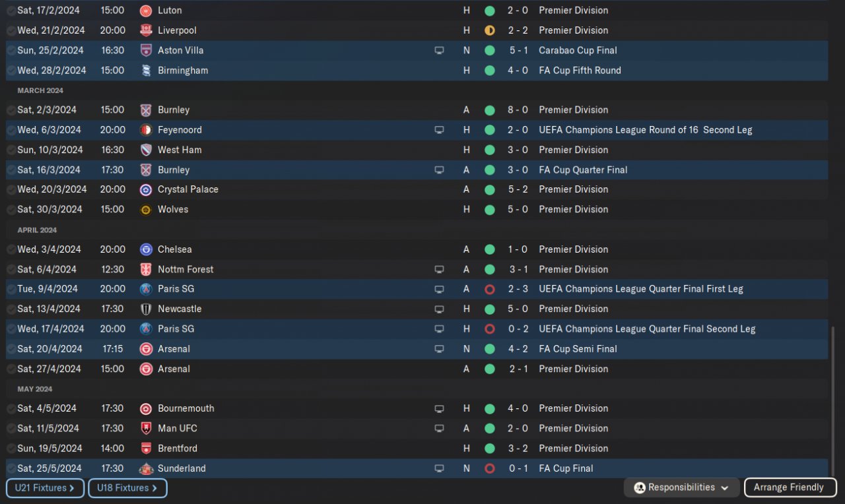Open the Wolves team name link

pyautogui.click(x=173, y=209)
